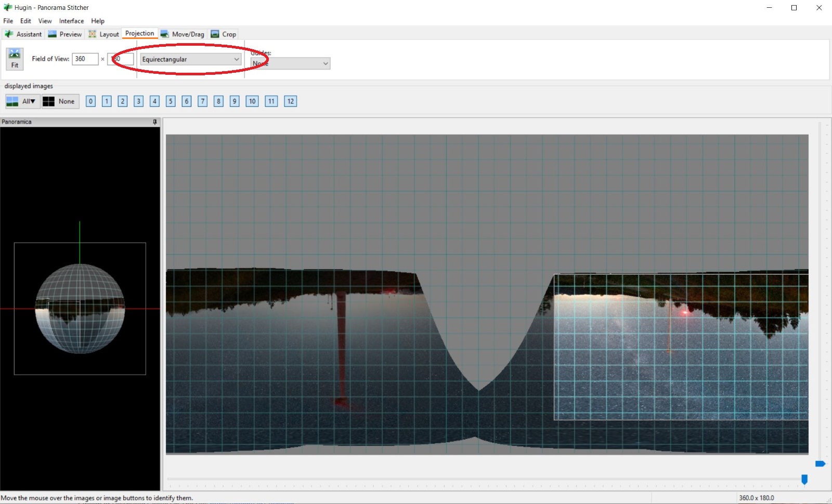Minimize the Hugin window

[x=769, y=8]
